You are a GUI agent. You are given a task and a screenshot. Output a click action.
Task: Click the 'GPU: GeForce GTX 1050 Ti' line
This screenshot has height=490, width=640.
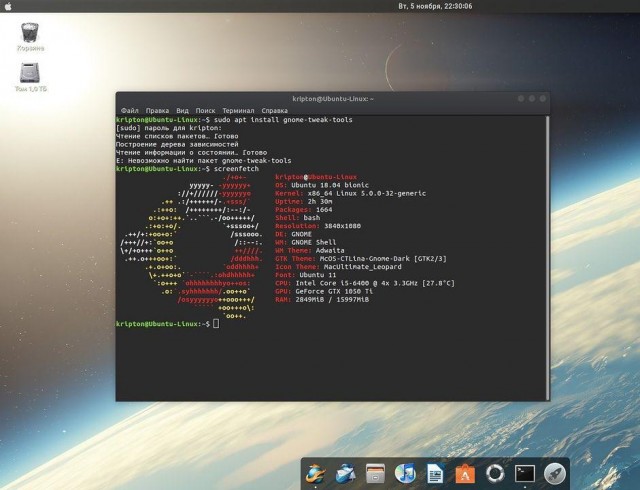[x=324, y=291]
